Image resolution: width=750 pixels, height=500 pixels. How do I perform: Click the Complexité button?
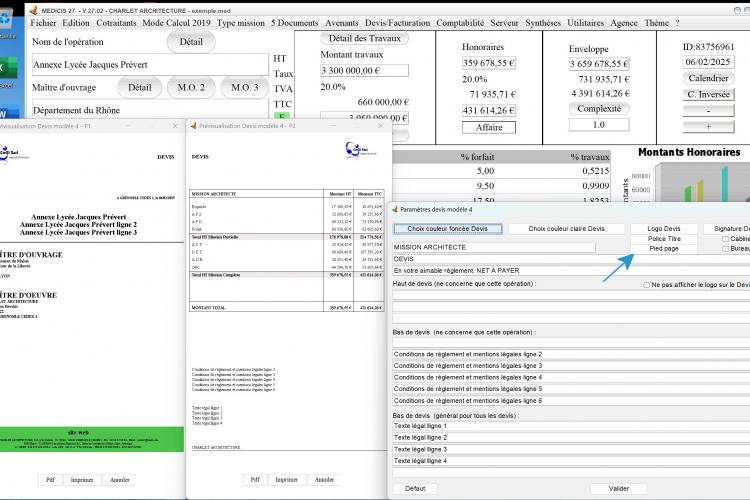tap(599, 109)
